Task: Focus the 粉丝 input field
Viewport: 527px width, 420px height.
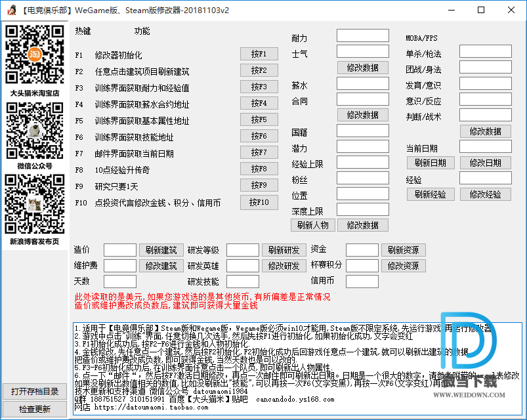Action: click(363, 178)
